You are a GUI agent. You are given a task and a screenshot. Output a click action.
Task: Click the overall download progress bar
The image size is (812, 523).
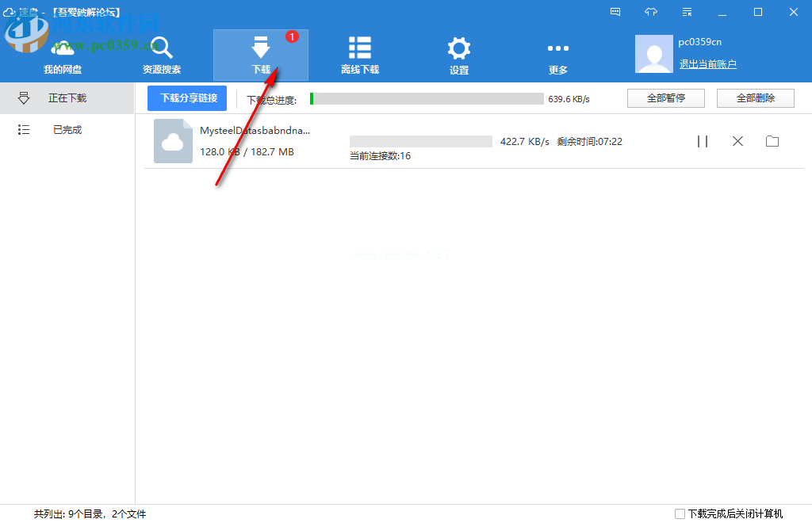427,99
